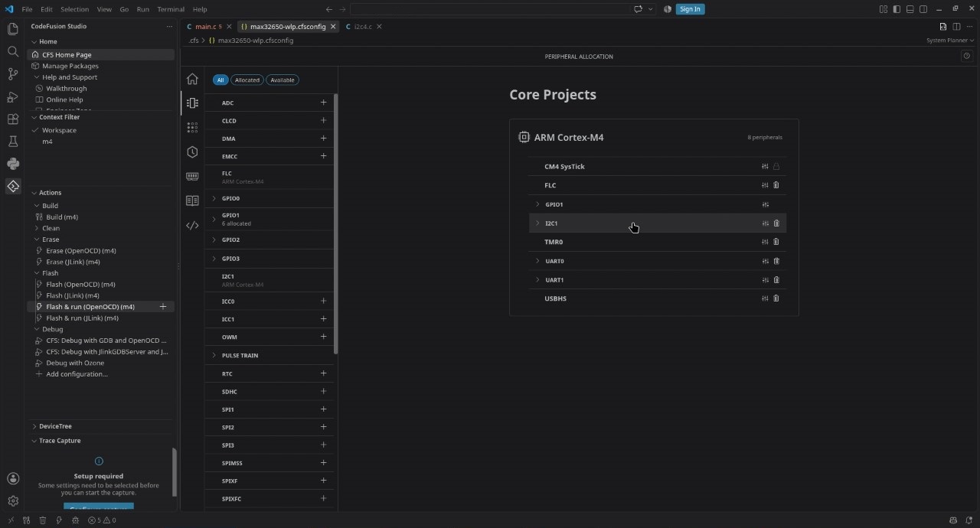The image size is (980, 528).
Task: Add RTC peripheral with plus icon
Action: tap(323, 373)
